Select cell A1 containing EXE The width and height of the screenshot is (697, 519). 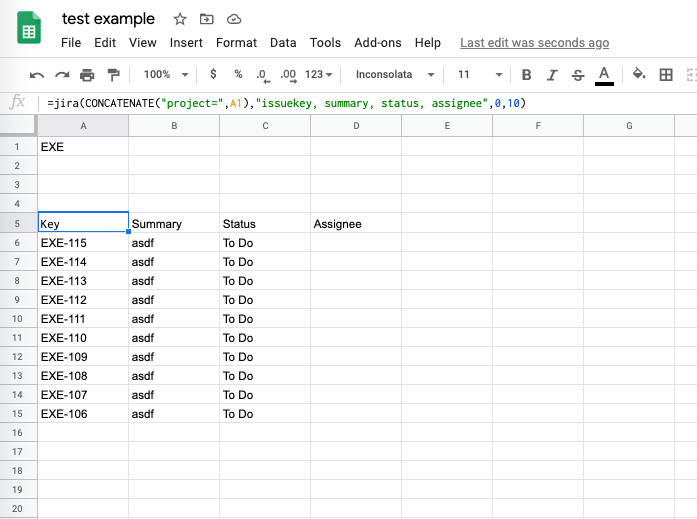click(x=83, y=147)
